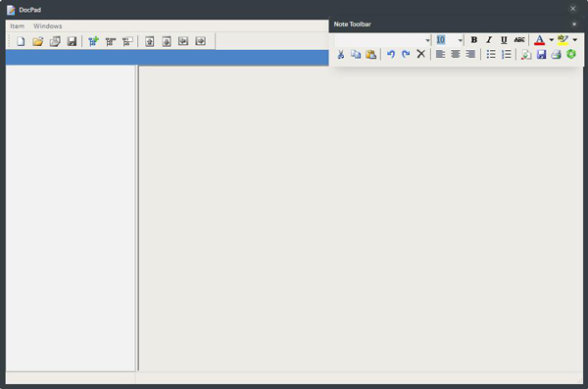
Task: Cut selection using the scissors icon
Action: (340, 55)
